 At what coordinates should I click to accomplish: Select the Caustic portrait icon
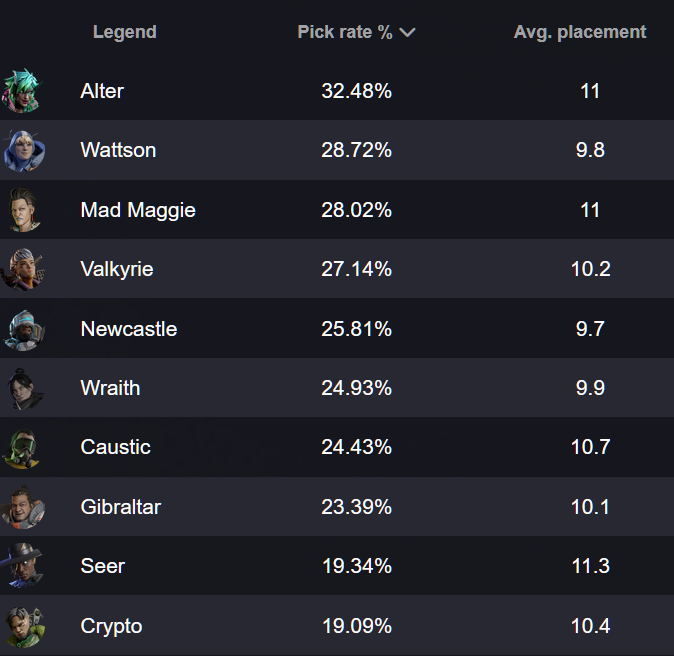pos(21,447)
